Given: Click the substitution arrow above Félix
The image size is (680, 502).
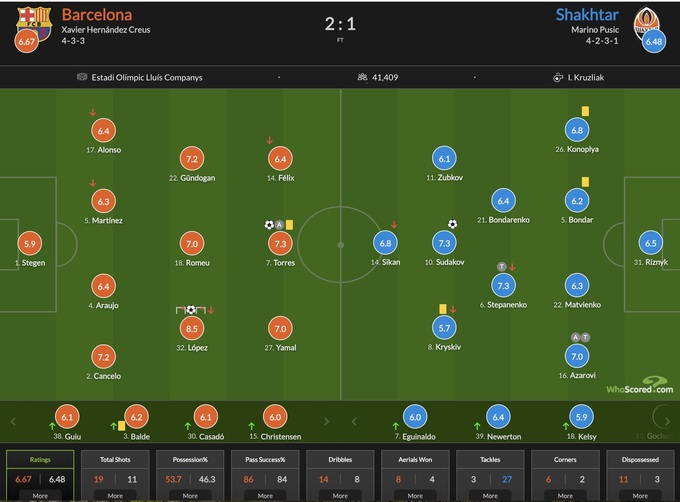Looking at the screenshot, I should click(x=269, y=141).
